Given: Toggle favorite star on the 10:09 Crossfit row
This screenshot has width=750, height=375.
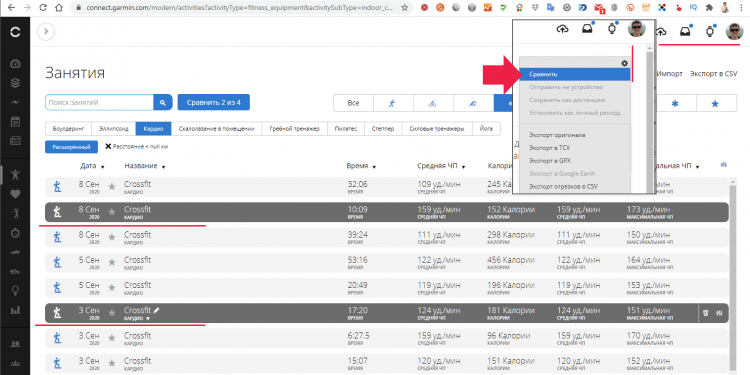Looking at the screenshot, I should point(112,212).
